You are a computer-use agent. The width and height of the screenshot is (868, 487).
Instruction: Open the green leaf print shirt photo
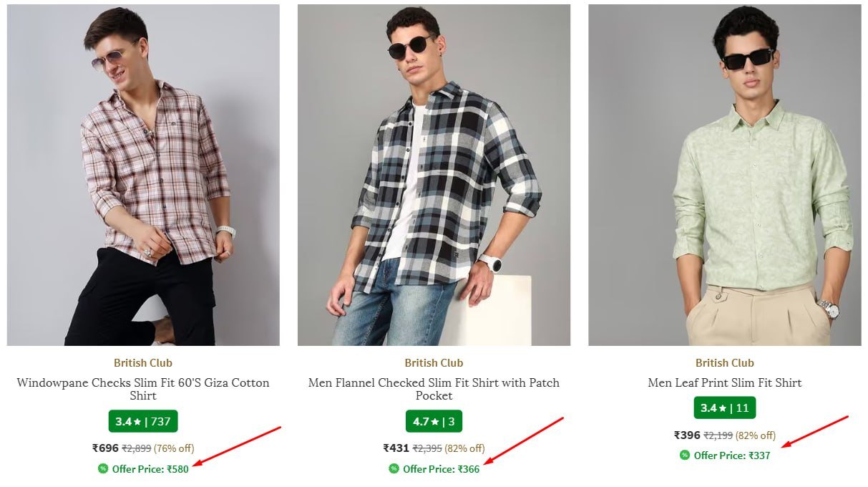[x=725, y=175]
